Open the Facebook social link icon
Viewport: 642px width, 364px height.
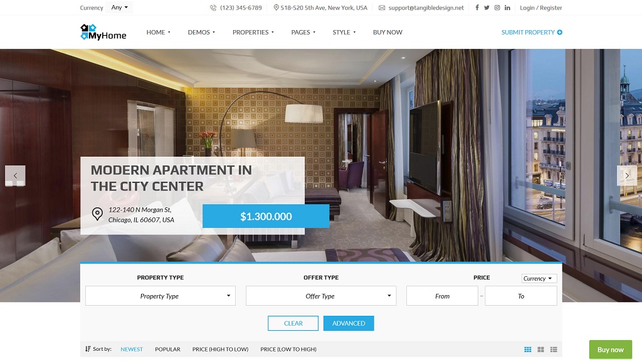476,8
